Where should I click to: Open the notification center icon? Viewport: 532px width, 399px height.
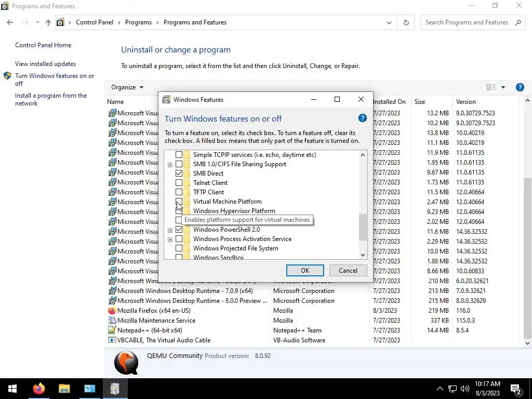pyautogui.click(x=516, y=390)
